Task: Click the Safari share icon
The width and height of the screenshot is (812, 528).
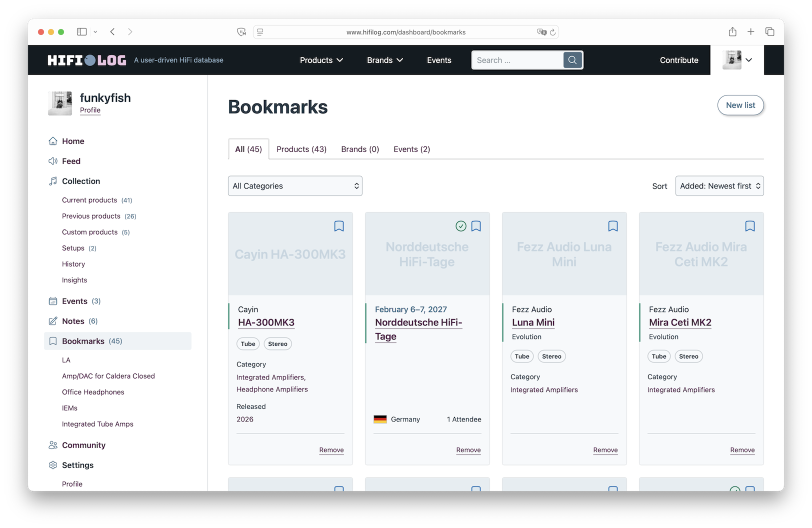Action: 732,32
